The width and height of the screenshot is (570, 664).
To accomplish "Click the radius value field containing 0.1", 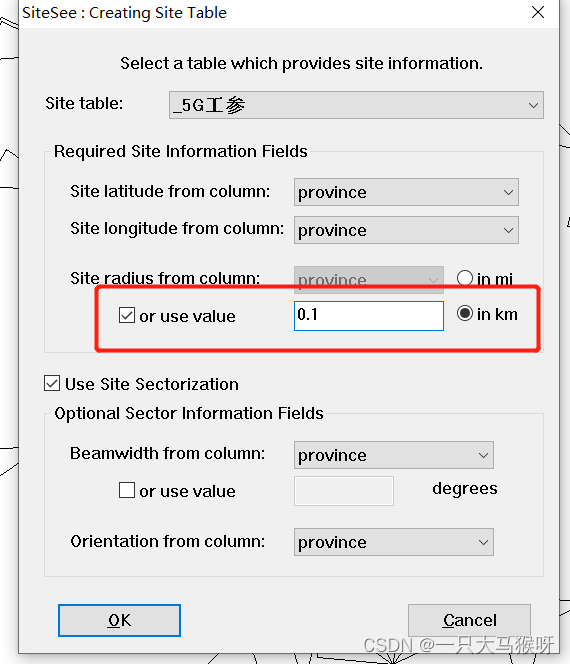I will [369, 316].
